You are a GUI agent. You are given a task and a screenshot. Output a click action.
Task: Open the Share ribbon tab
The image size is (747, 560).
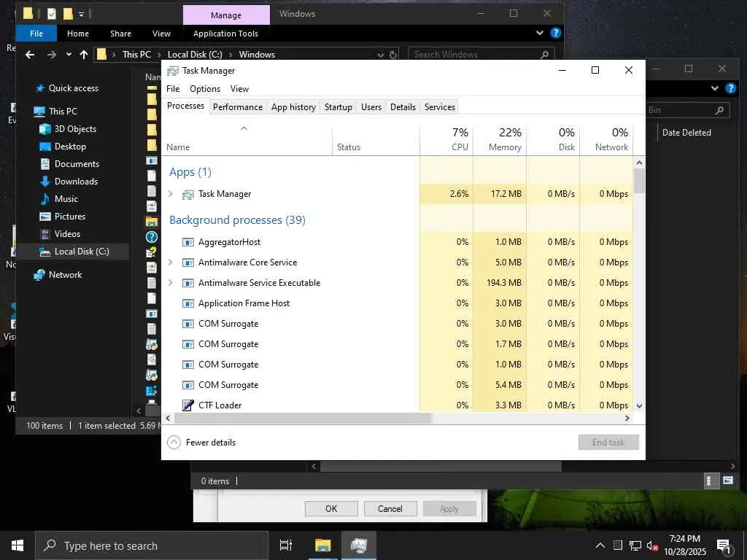pyautogui.click(x=120, y=34)
